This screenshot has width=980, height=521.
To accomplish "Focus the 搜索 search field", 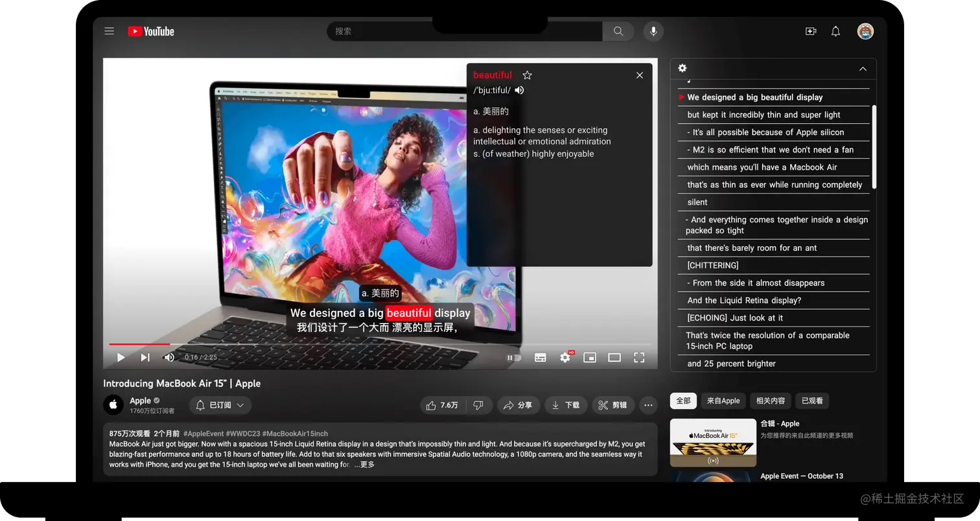I will pyautogui.click(x=465, y=31).
